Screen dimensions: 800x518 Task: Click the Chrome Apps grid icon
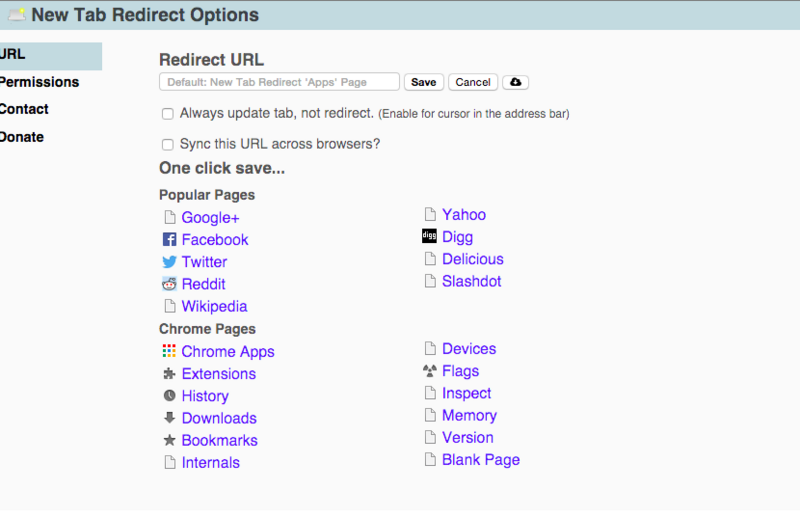(x=169, y=351)
